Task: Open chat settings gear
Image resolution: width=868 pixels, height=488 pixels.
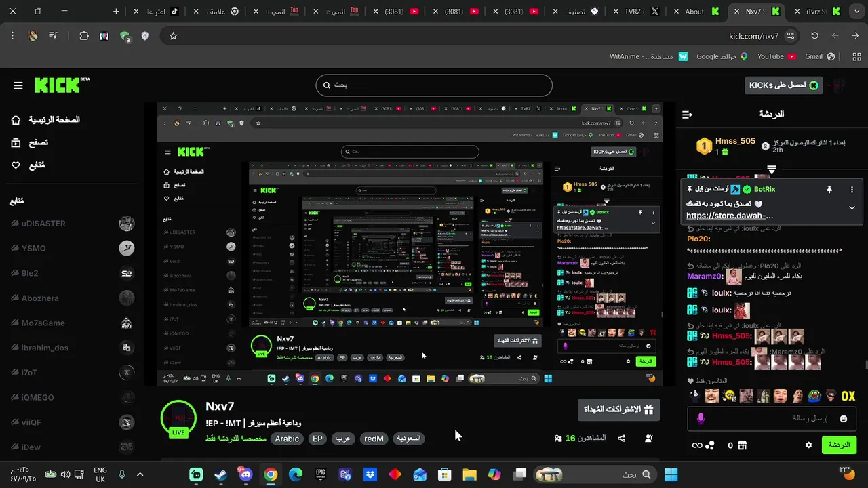Action: (x=808, y=445)
